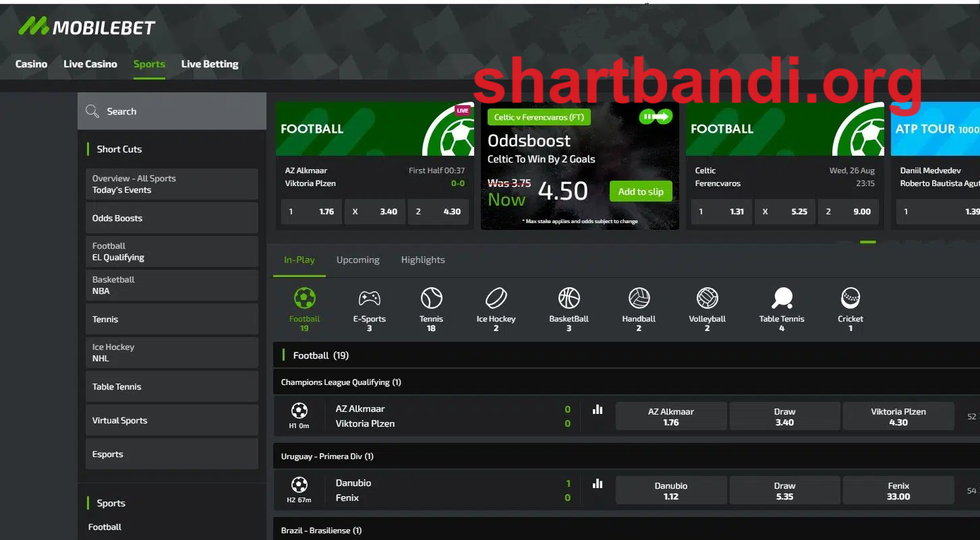This screenshot has width=980, height=540.
Task: Select the Volleyball icon
Action: click(707, 298)
